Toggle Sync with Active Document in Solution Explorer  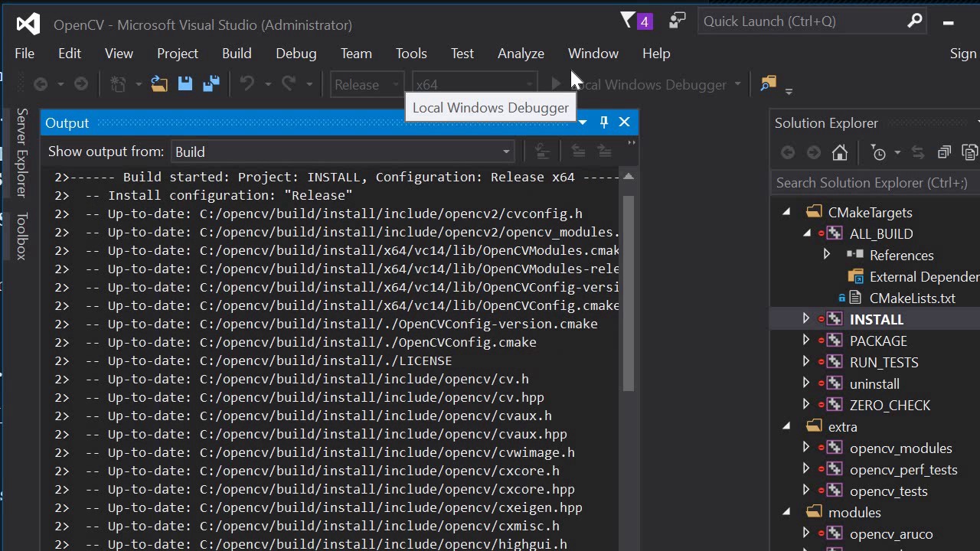918,153
